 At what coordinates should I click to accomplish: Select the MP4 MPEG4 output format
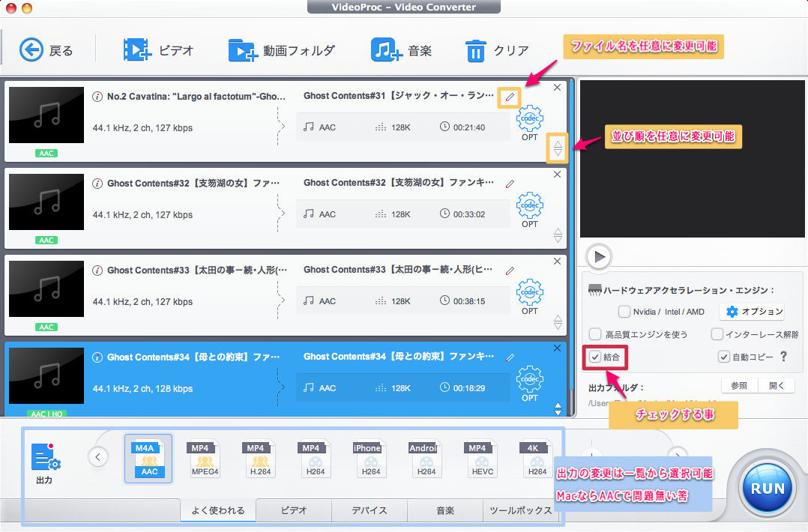(x=205, y=459)
